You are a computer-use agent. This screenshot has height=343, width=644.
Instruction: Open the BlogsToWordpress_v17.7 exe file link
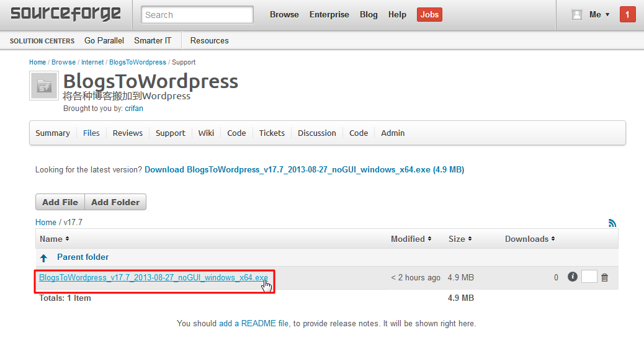154,278
